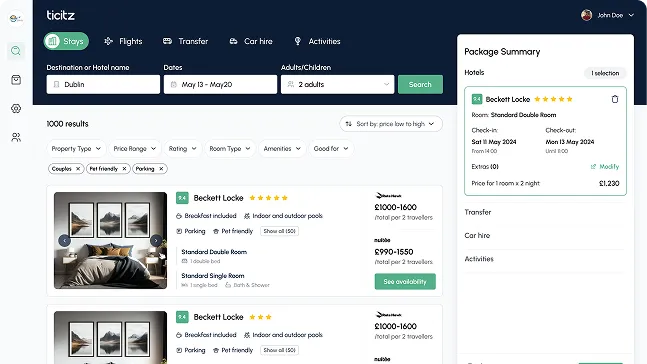647x364 pixels.
Task: Delete Beckett Locke from package summary
Action: coord(615,99)
